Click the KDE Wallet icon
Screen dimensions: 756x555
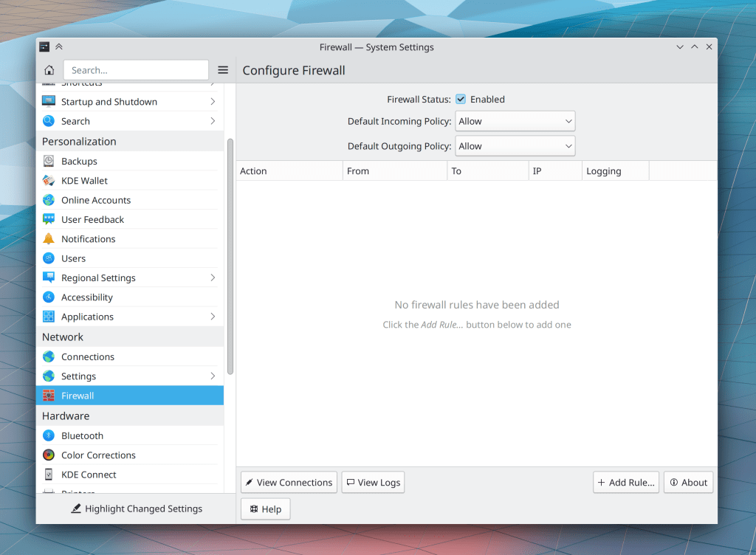[x=49, y=181]
